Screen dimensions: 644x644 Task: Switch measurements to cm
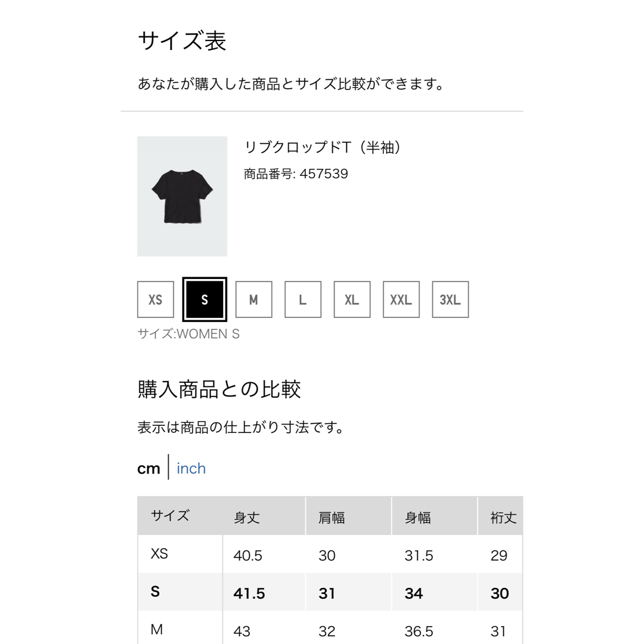[148, 468]
